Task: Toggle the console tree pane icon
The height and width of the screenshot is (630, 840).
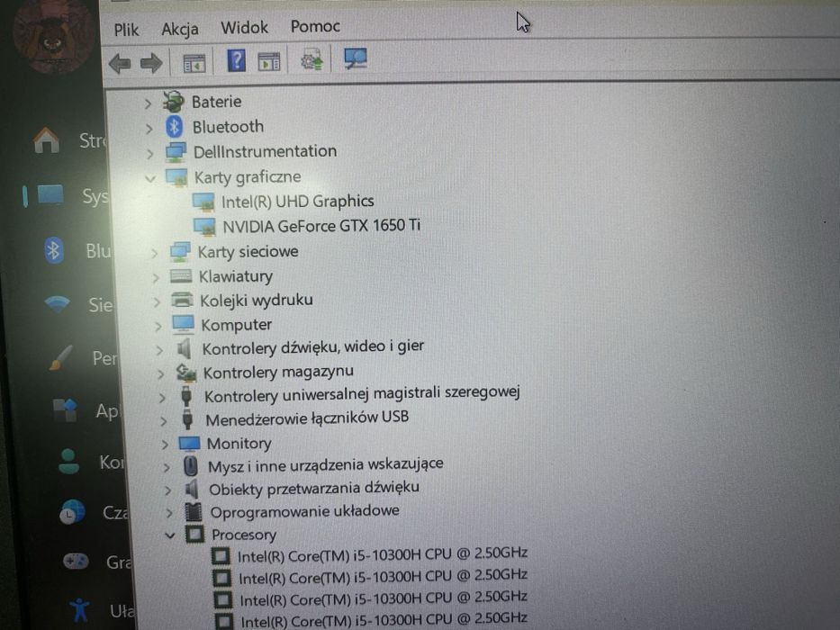Action: coord(194,63)
